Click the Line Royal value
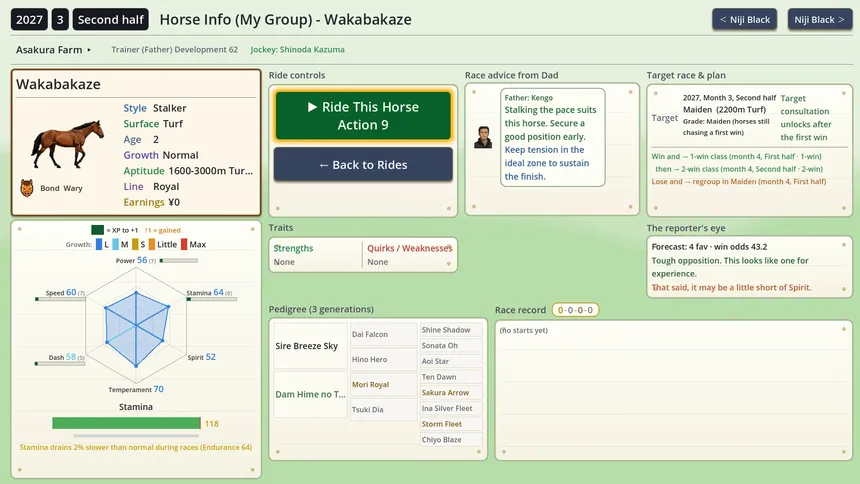Viewport: 860px width, 484px height. pos(166,187)
